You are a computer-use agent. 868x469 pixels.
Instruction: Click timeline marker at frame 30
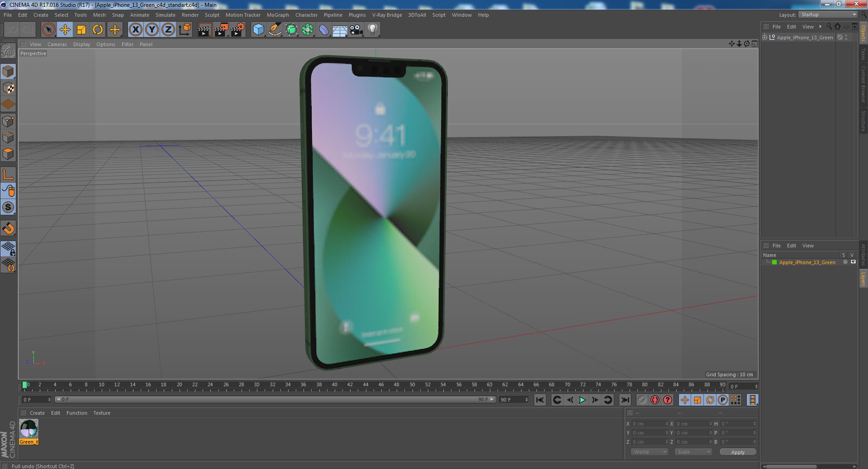point(256,385)
